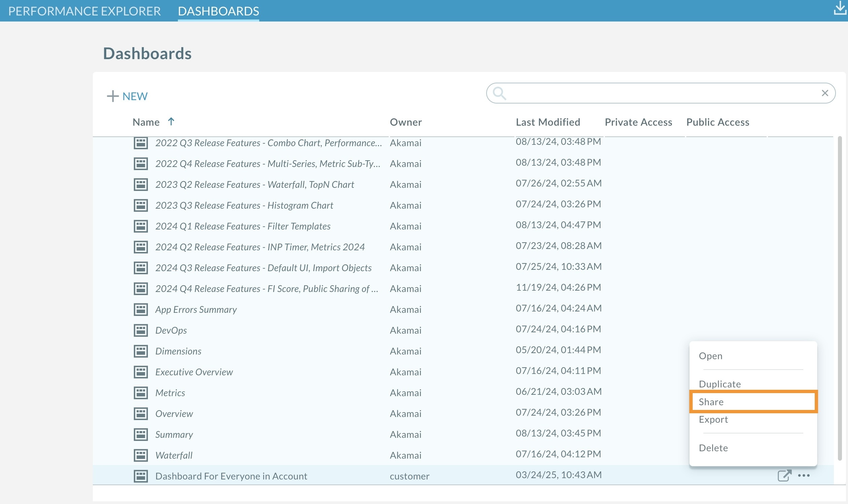Click the Private Access column header
The width and height of the screenshot is (848, 504).
tap(638, 122)
